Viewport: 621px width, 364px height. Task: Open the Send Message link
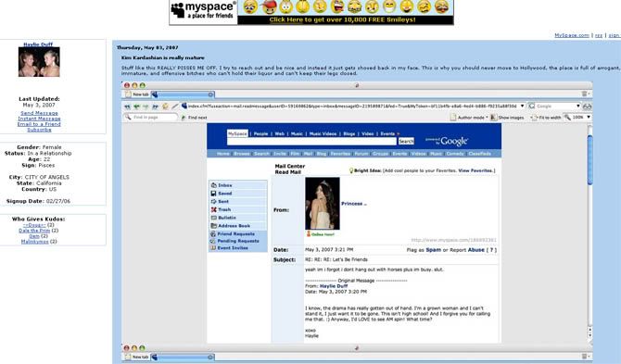click(x=39, y=113)
